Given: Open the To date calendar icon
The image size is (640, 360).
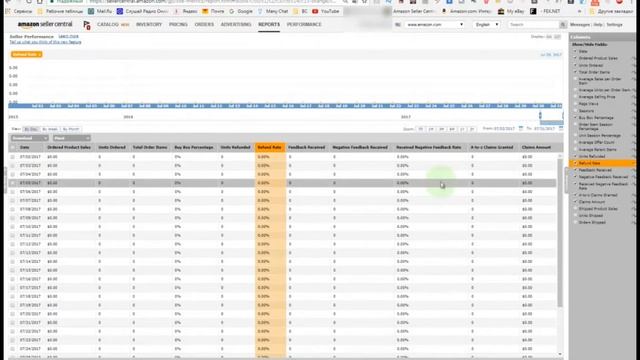Looking at the screenshot, I should pyautogui.click(x=561, y=129).
